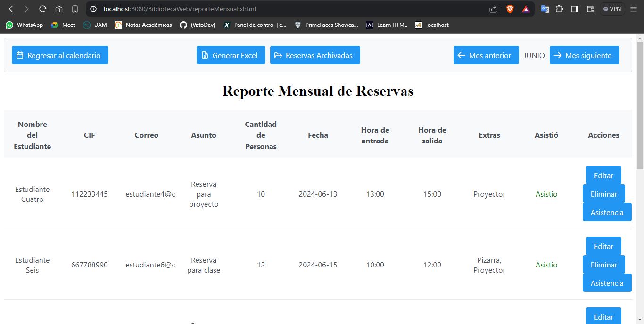Open the browser three-dot menu
This screenshot has height=324, width=644.
point(635,8)
